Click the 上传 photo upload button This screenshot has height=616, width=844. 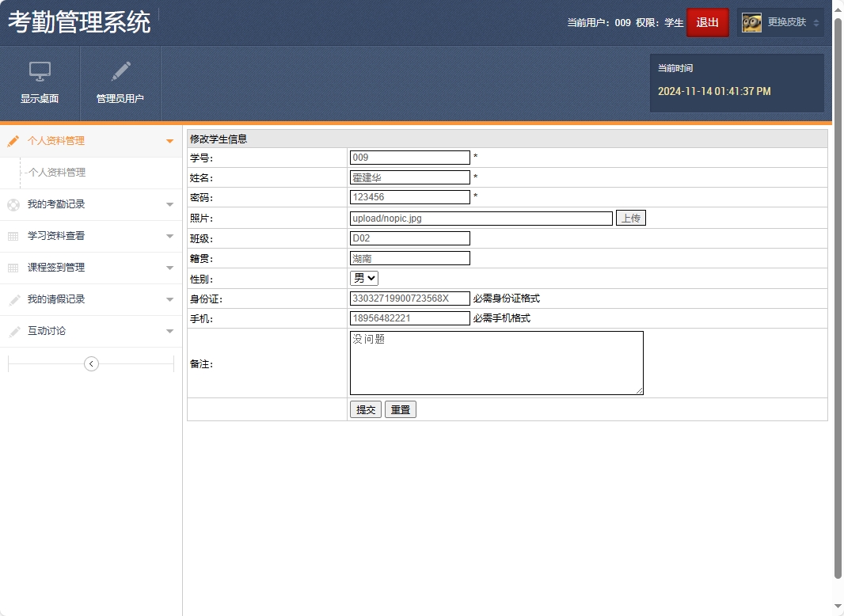tap(630, 219)
